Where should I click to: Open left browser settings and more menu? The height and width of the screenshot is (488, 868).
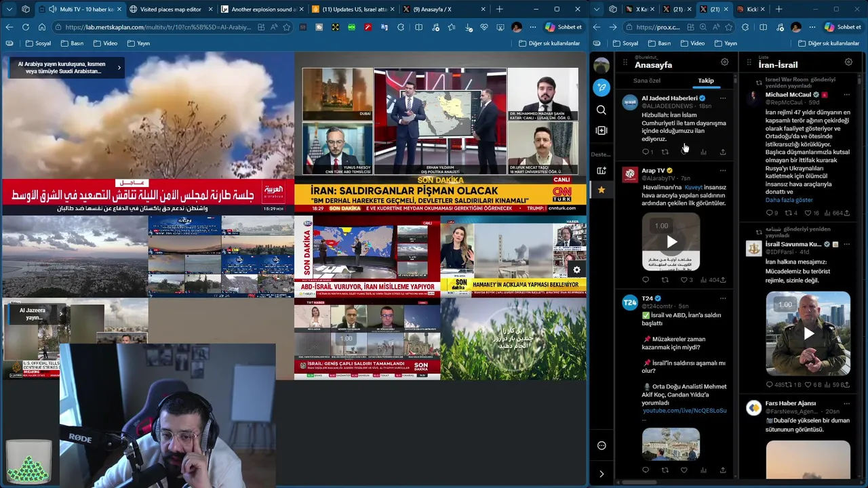tap(532, 27)
